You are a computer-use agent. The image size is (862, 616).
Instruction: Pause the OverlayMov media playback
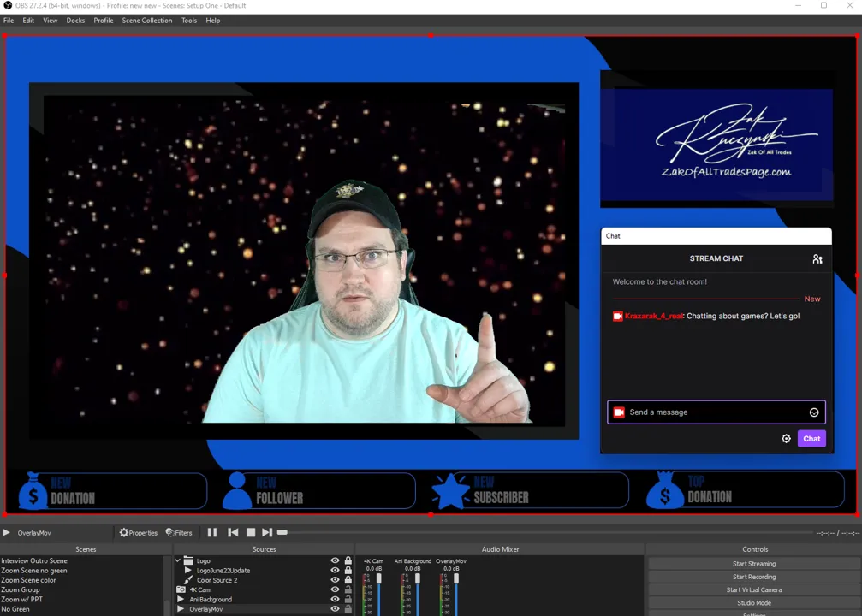pyautogui.click(x=211, y=532)
